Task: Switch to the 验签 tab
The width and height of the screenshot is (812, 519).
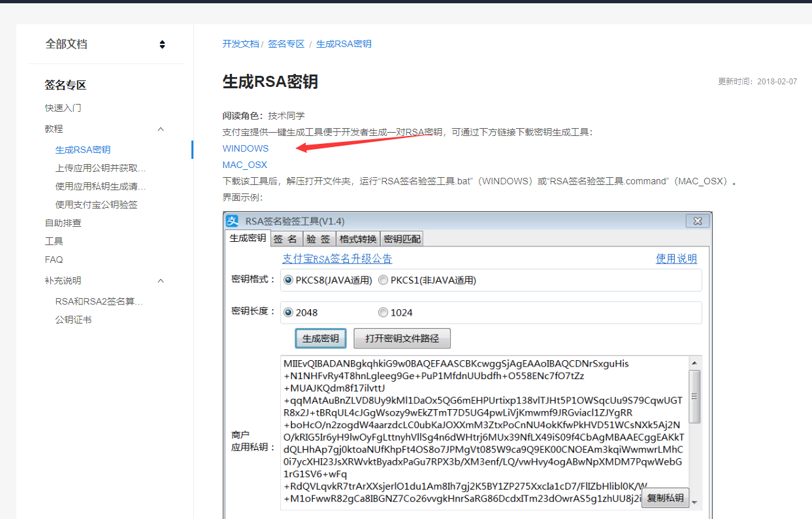Action: (x=318, y=238)
